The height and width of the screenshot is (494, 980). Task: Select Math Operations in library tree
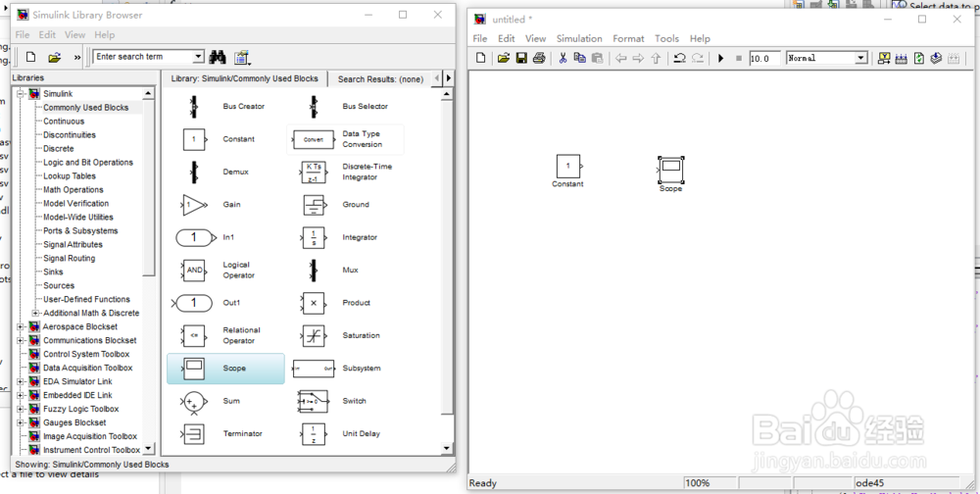pos(73,190)
